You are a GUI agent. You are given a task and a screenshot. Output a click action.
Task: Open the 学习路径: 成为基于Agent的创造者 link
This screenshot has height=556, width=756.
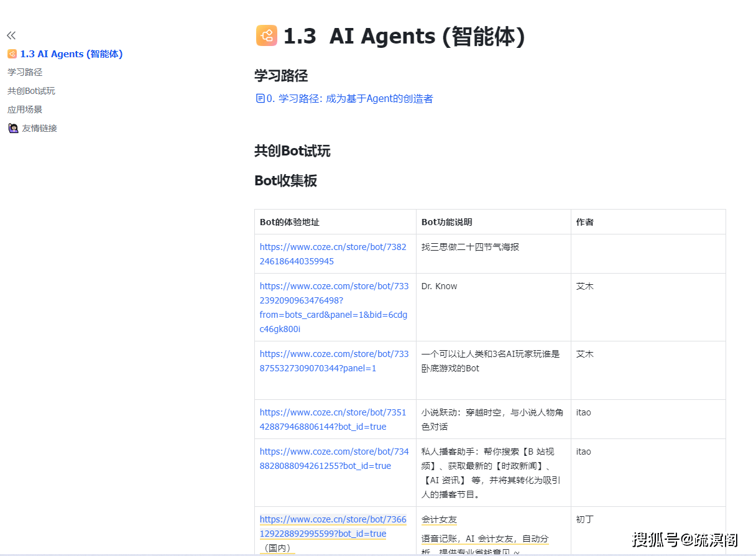[349, 98]
